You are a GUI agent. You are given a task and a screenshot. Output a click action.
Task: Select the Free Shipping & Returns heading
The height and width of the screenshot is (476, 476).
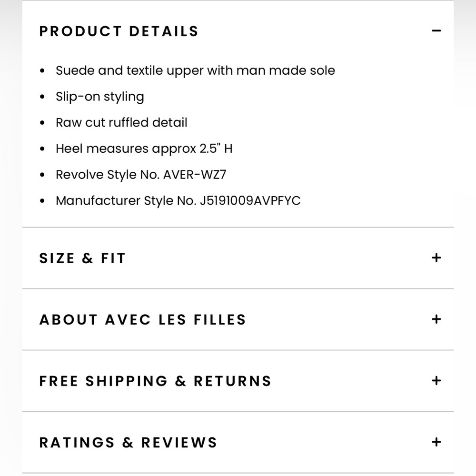coord(155,381)
